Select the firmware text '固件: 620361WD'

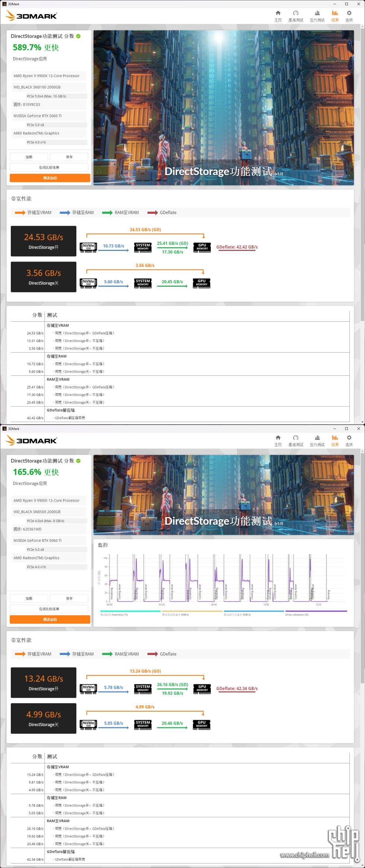point(28,529)
